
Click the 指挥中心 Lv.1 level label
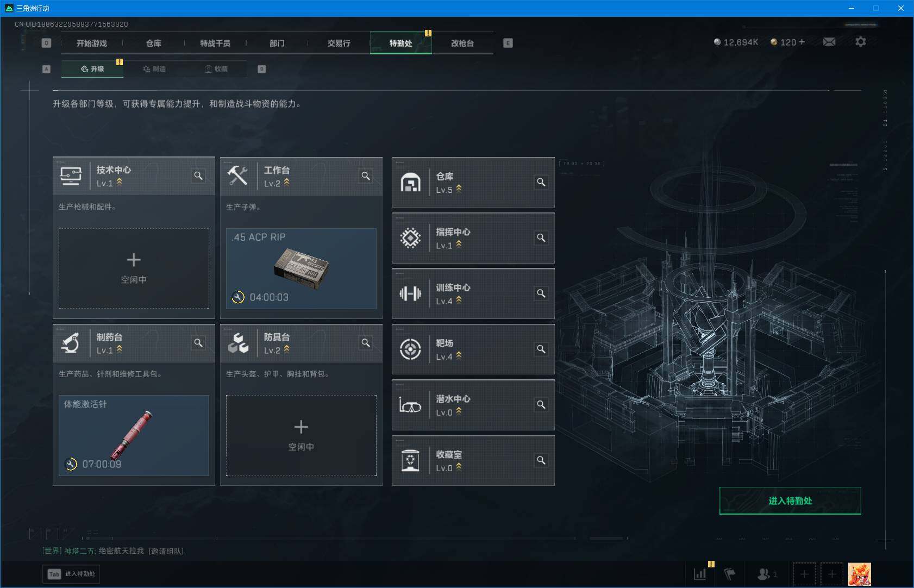pyautogui.click(x=444, y=246)
